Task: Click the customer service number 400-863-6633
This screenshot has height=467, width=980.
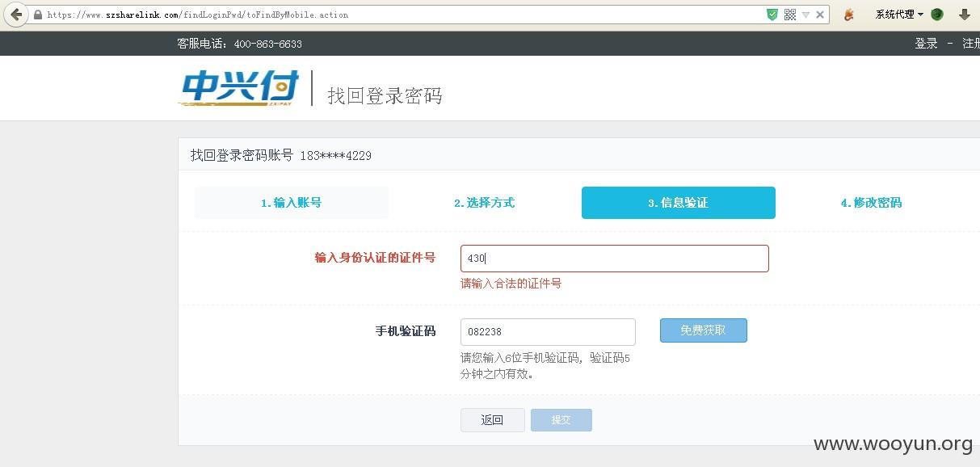Action: pyautogui.click(x=267, y=44)
